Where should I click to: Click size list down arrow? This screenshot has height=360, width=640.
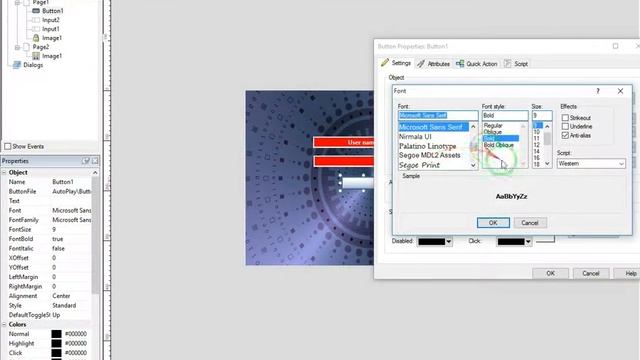[547, 164]
